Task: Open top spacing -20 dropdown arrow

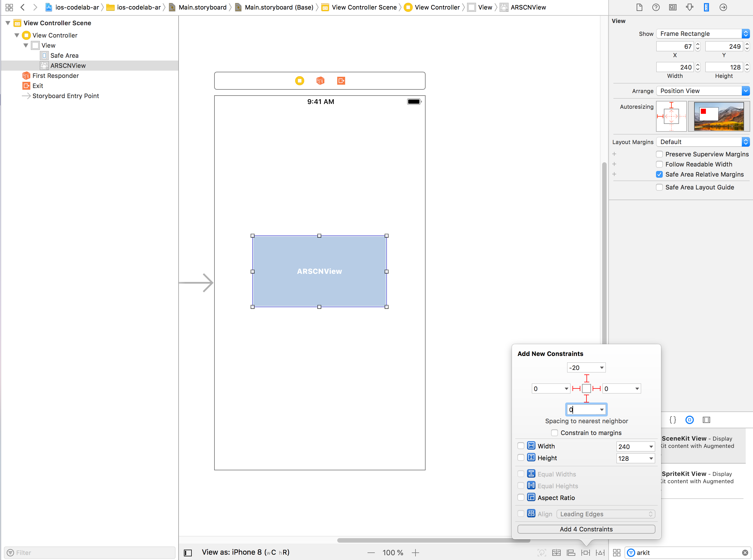Action: 601,367
